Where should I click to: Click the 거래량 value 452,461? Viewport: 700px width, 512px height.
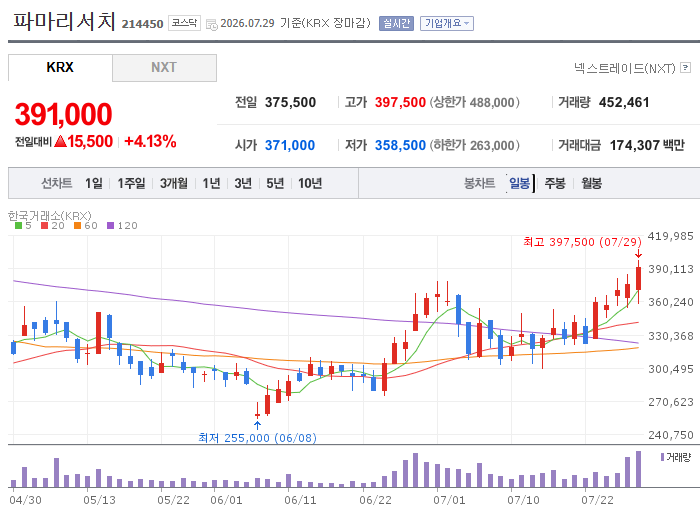pyautogui.click(x=624, y=102)
